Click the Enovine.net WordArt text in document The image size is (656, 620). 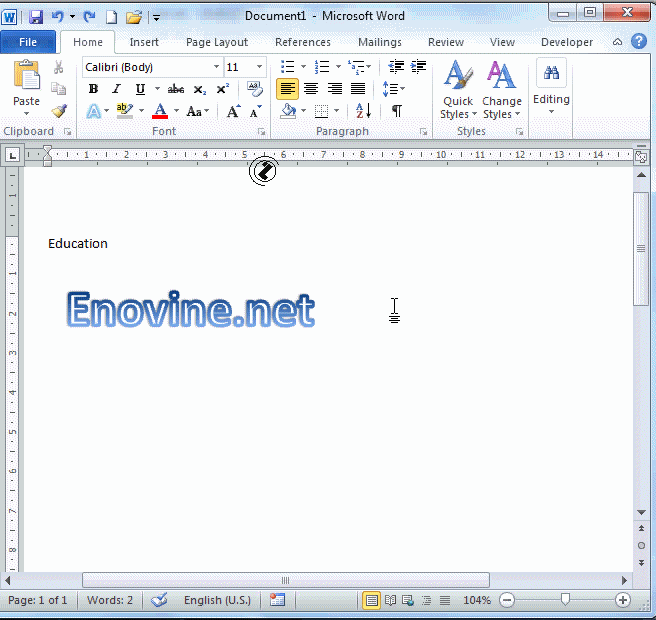(x=191, y=311)
